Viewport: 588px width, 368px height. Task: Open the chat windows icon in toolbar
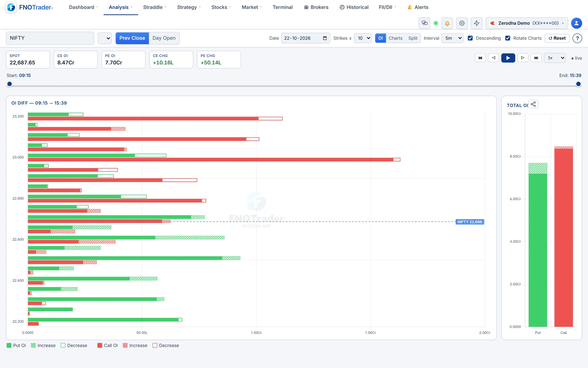[x=424, y=23]
